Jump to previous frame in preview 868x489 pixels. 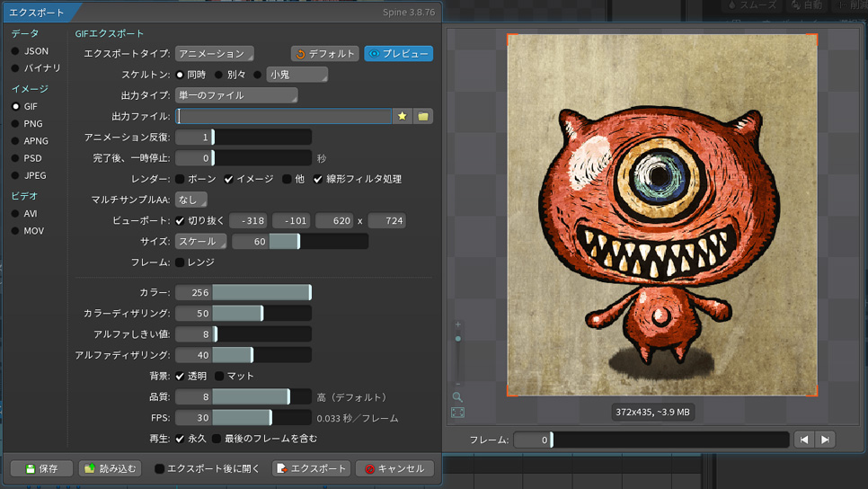804,440
